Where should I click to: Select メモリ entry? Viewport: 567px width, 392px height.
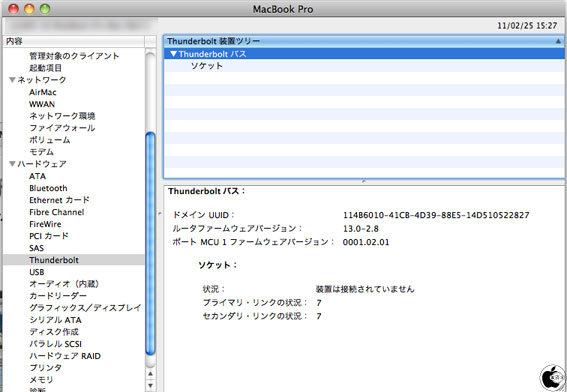coord(41,380)
